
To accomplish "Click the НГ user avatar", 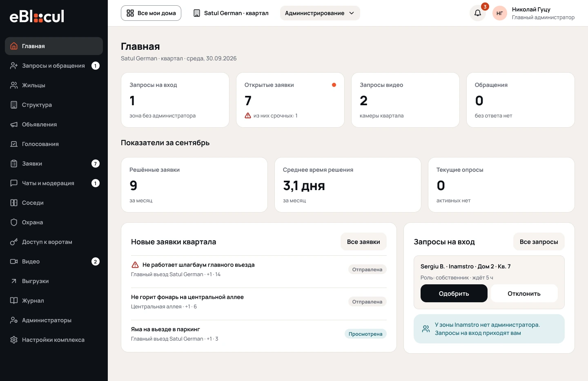I will coord(499,13).
